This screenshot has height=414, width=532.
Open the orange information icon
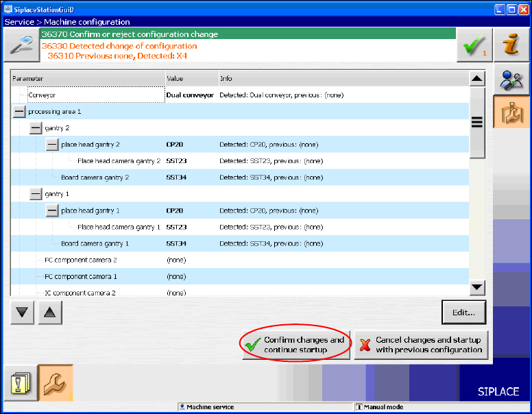pos(511,46)
